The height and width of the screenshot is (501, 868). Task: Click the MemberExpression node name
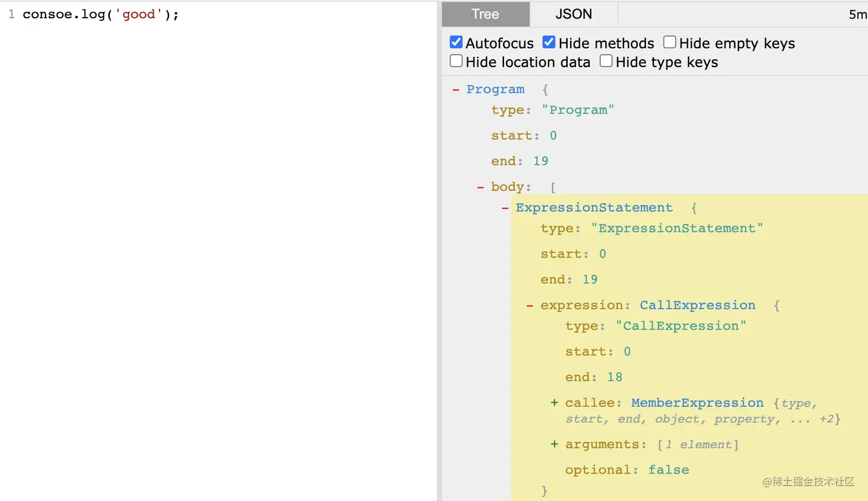point(697,403)
